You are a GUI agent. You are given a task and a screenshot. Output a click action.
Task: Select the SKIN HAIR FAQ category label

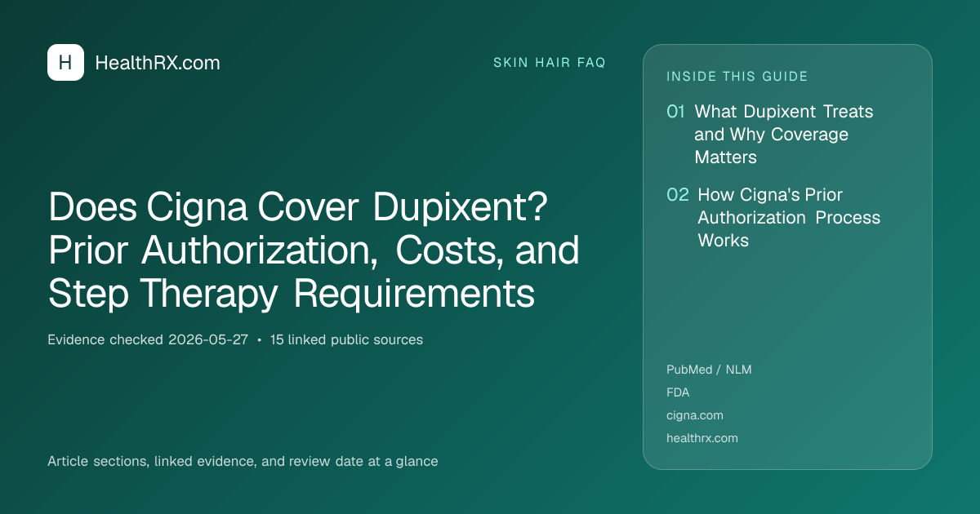coord(550,63)
